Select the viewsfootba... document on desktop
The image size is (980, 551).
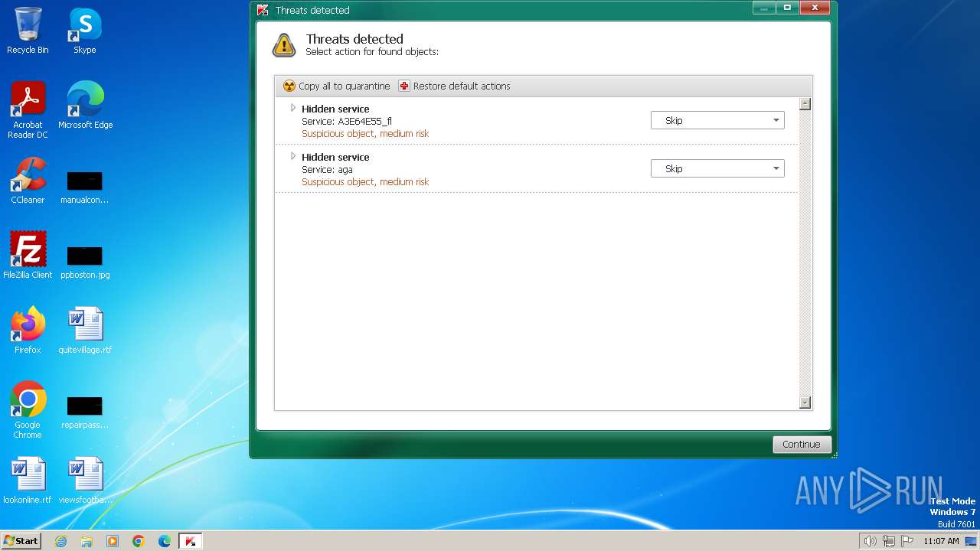pos(85,481)
